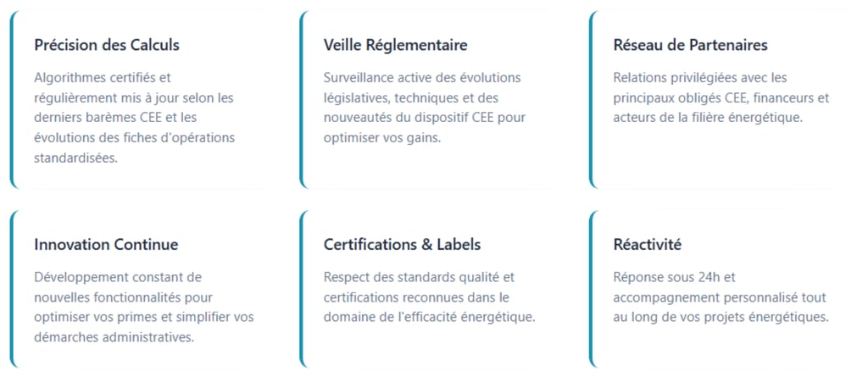Click the Certifications & Labels heading
This screenshot has height=377, width=868.
tap(402, 244)
